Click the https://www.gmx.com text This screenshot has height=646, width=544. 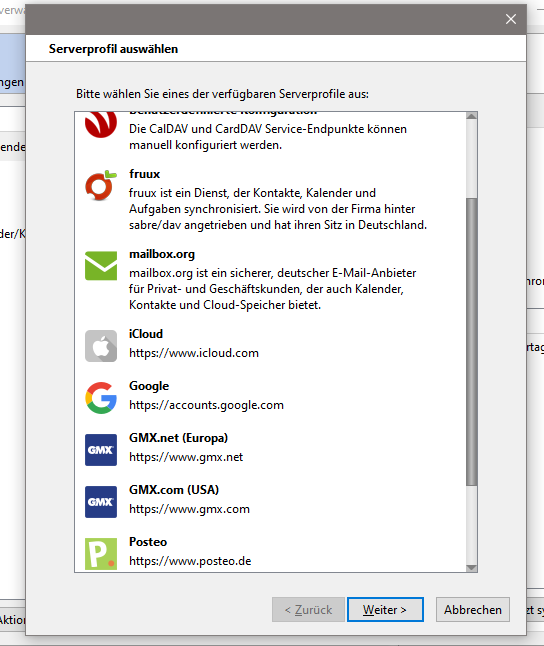point(190,509)
